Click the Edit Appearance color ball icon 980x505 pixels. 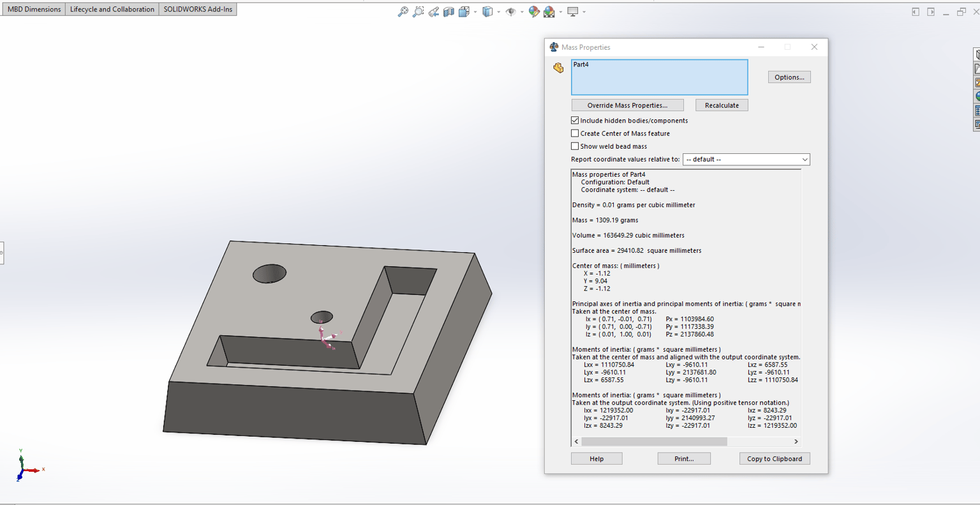[x=534, y=11]
